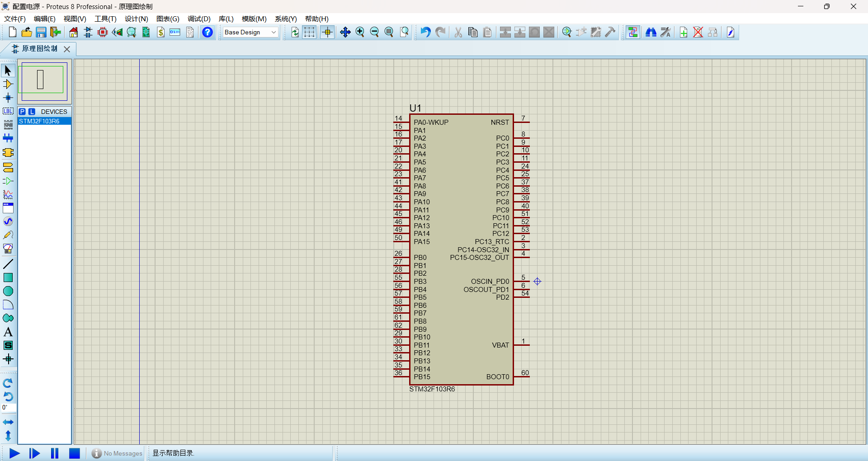Open the 帮助(H) menu
The height and width of the screenshot is (461, 868).
point(317,19)
